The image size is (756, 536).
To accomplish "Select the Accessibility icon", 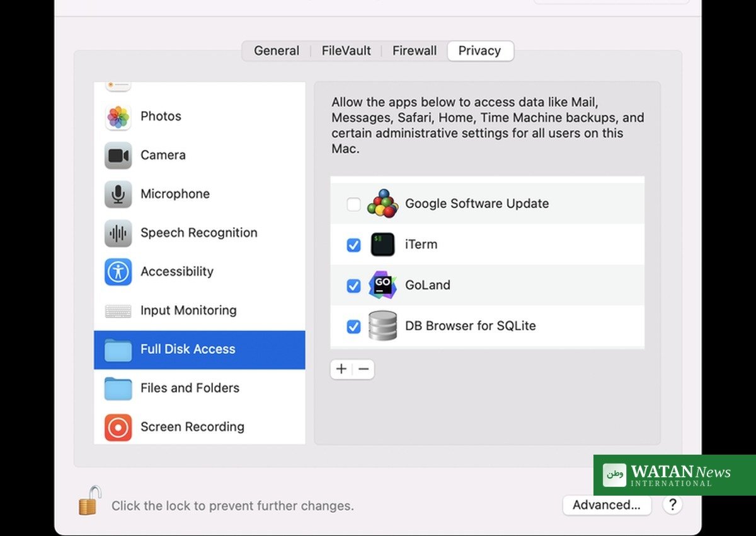I will (x=118, y=272).
